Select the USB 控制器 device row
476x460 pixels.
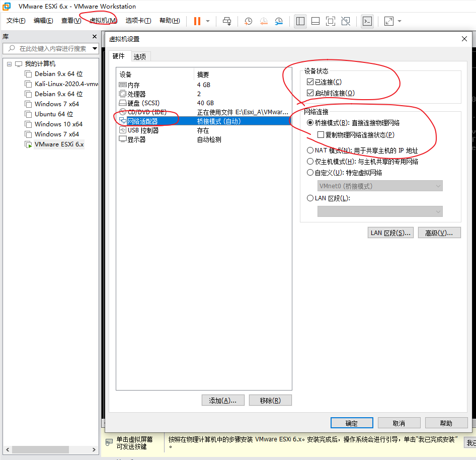[x=204, y=130]
